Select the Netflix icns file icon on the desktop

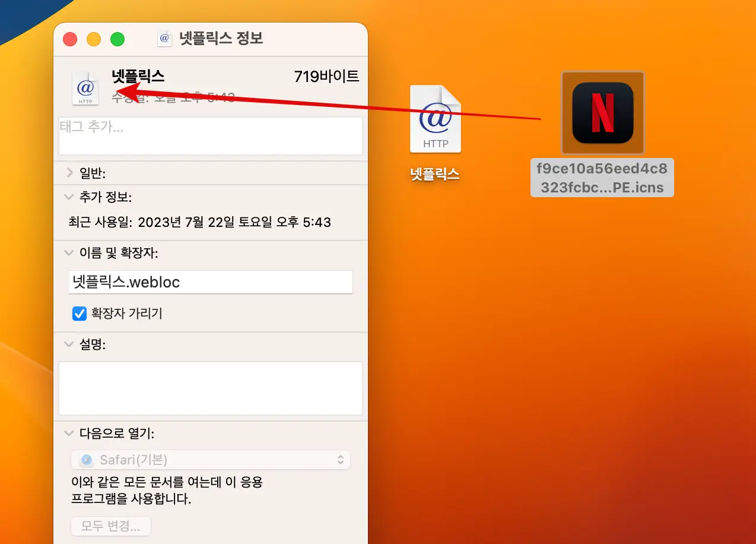(x=603, y=113)
